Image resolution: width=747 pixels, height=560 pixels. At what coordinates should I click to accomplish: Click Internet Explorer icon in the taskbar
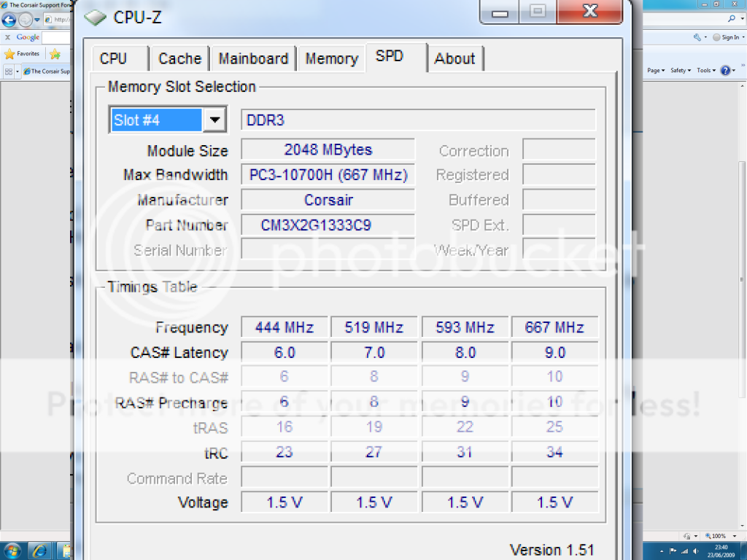(x=41, y=550)
